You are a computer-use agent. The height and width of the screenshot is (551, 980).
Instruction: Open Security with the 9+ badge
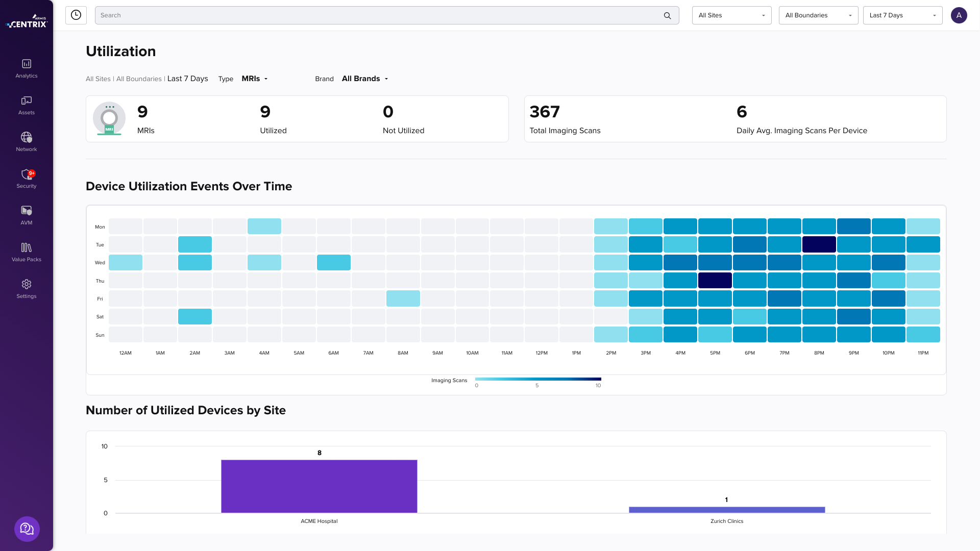[x=27, y=179]
